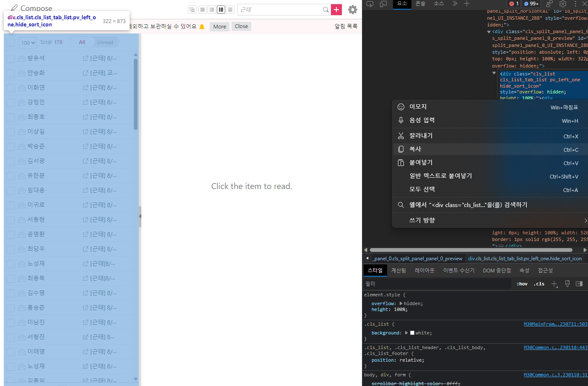Switch the mail filter to Unread

tap(105, 42)
